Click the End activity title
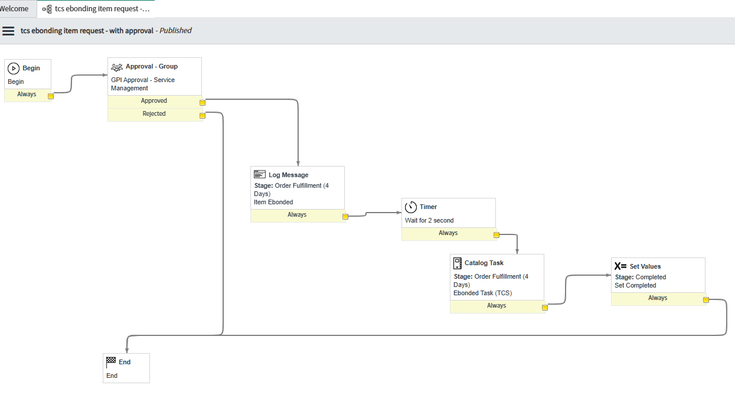Screen dimensions: 735x398 coord(124,362)
